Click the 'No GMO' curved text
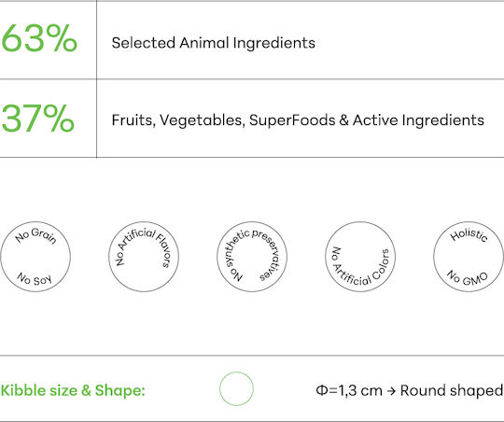The width and height of the screenshot is (504, 422). (x=468, y=277)
